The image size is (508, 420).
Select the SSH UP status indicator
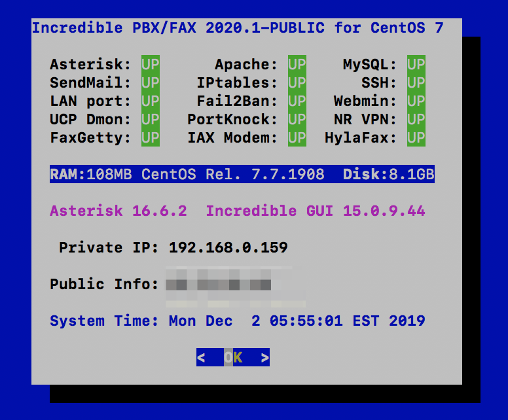416,82
